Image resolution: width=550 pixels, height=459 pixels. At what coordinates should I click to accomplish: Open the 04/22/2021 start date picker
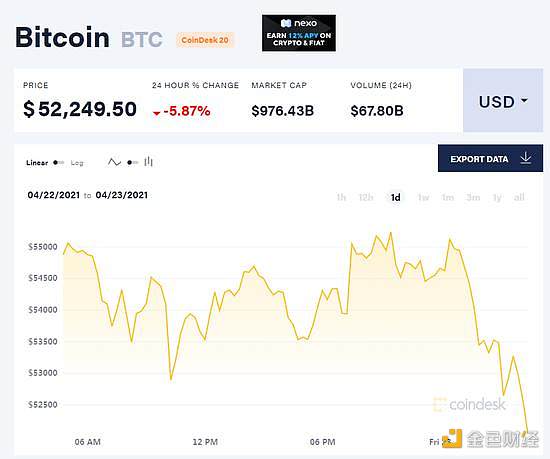54,195
